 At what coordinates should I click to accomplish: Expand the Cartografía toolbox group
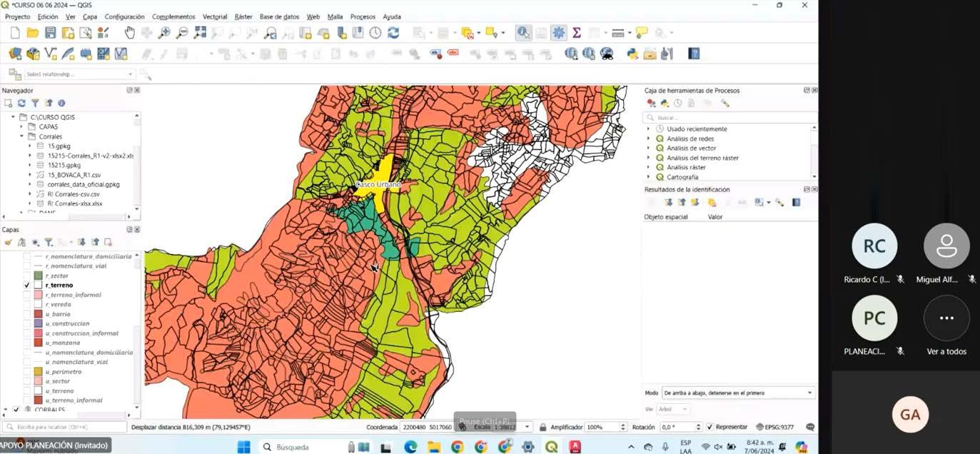(x=649, y=177)
